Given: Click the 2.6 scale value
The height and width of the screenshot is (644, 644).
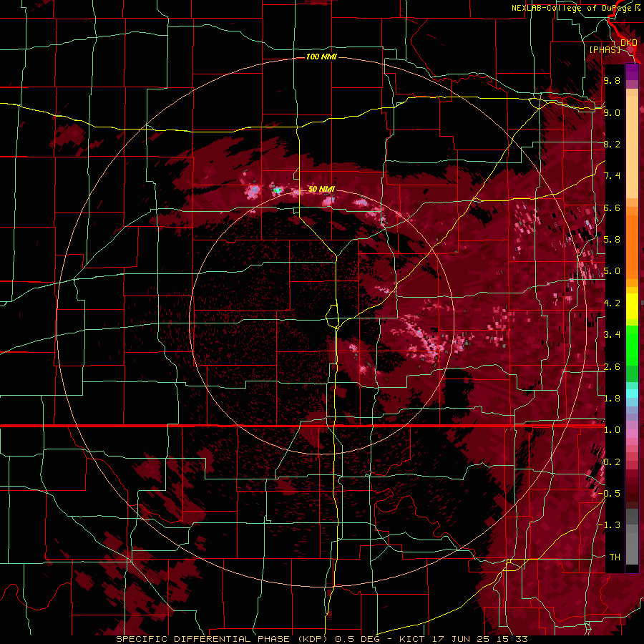Looking at the screenshot, I should click(x=612, y=367).
